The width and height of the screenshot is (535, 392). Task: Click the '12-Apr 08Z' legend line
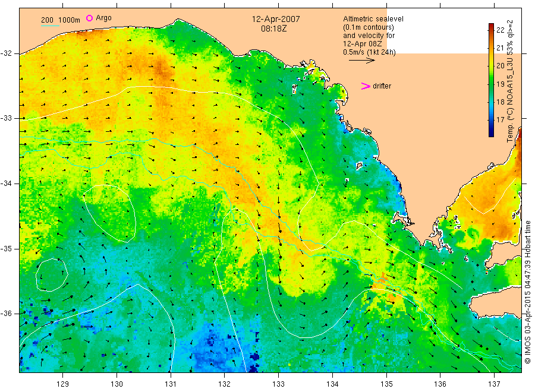click(x=363, y=43)
